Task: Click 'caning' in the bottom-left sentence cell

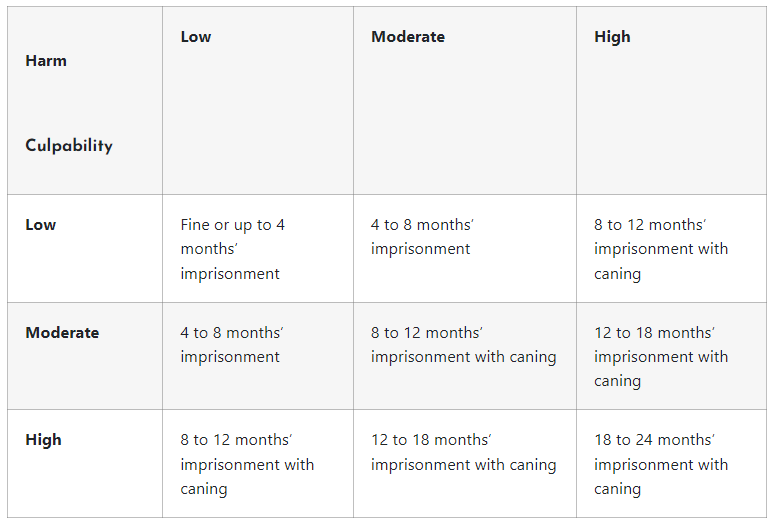Action: coord(204,489)
